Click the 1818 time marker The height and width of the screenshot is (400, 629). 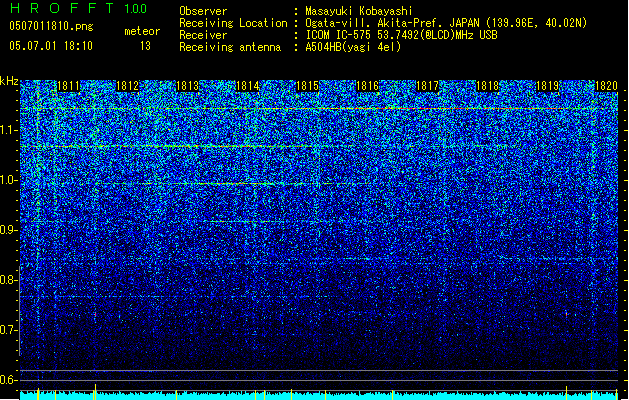(487, 86)
